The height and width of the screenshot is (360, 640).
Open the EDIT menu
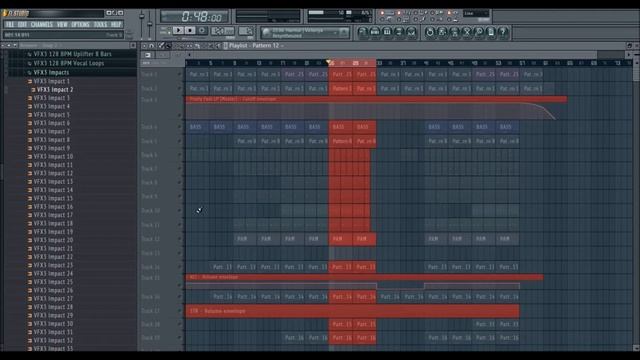tap(22, 24)
